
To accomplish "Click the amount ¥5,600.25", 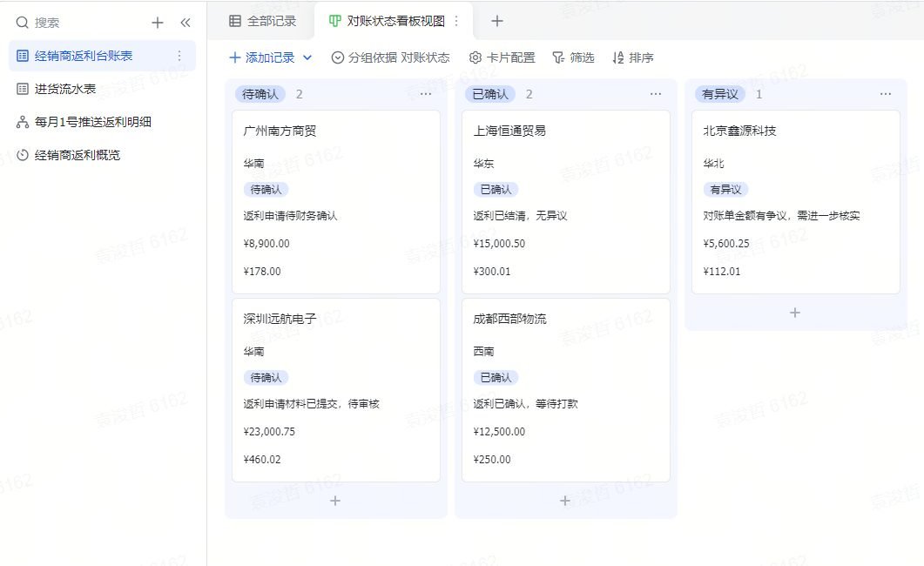I will [726, 244].
